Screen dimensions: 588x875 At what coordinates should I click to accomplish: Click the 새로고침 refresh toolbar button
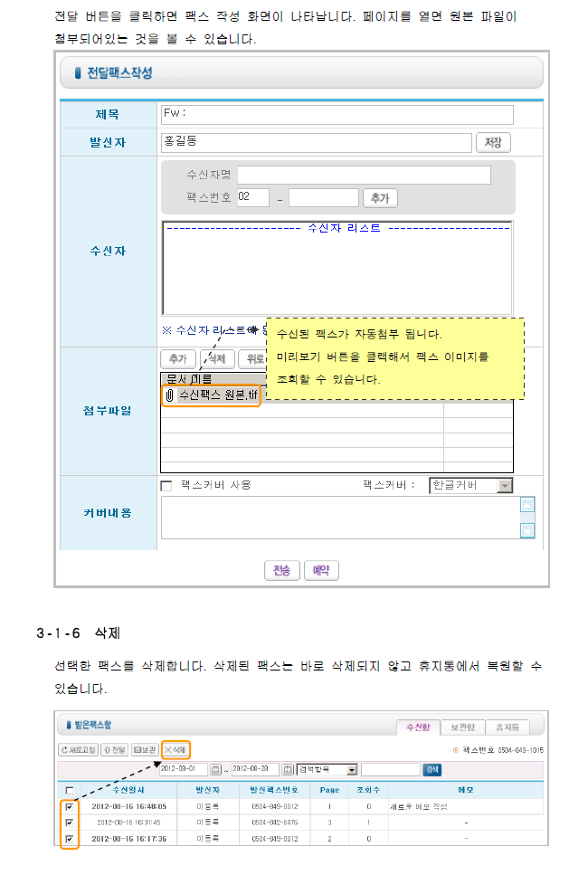78,749
